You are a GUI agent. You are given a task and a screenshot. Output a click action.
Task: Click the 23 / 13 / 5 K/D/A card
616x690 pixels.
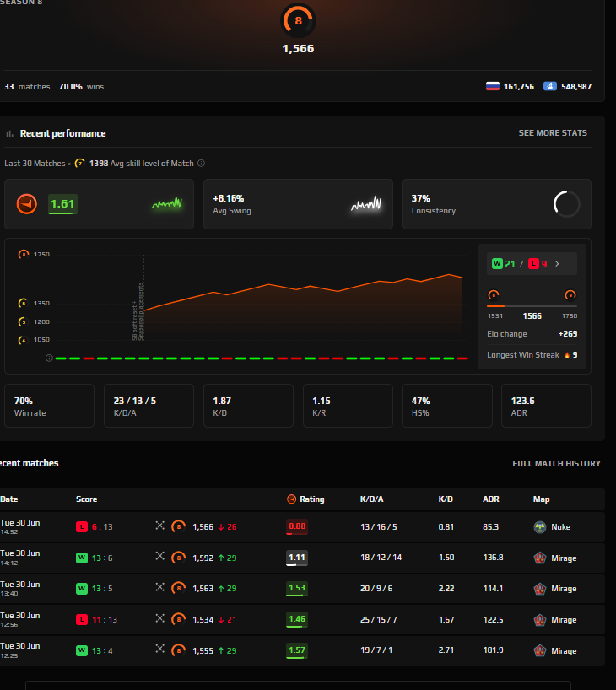[x=149, y=406]
